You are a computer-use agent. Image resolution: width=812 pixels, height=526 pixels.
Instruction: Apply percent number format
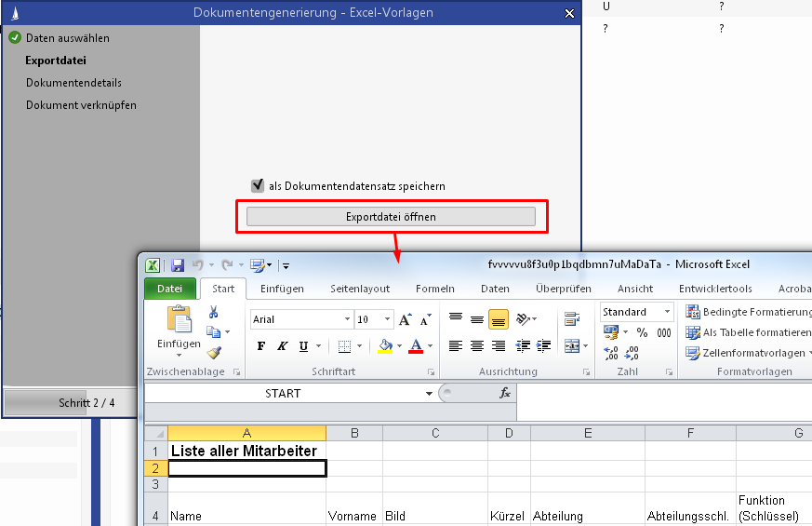(642, 332)
